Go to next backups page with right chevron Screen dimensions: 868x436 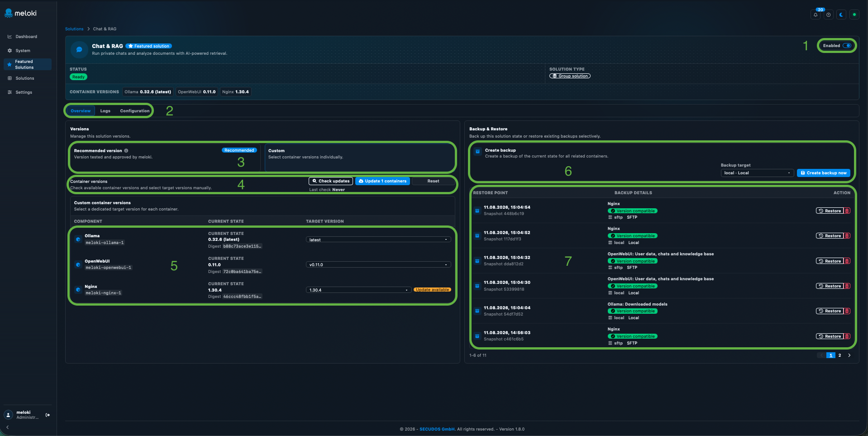coord(849,355)
